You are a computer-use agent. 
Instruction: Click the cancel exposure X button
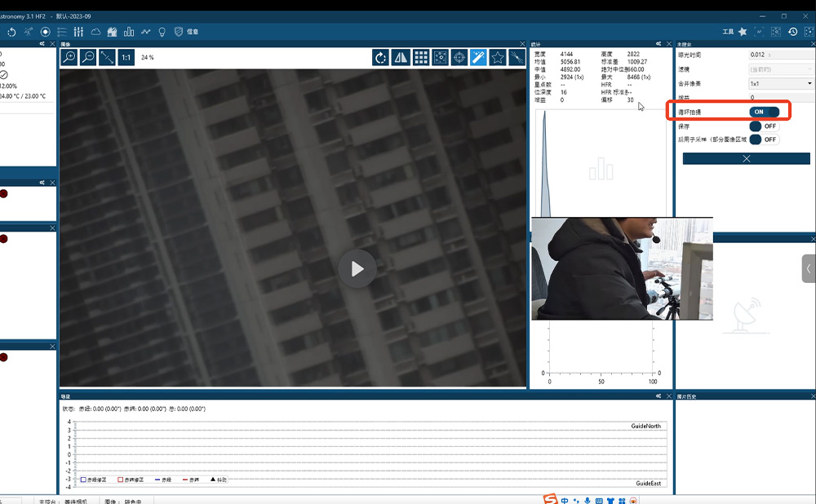coord(746,158)
